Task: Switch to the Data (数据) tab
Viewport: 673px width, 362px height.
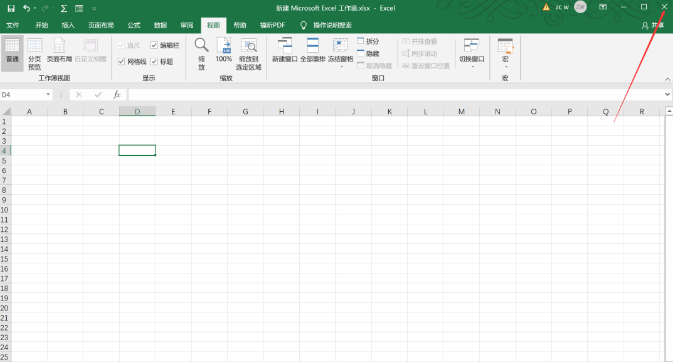Action: click(161, 25)
